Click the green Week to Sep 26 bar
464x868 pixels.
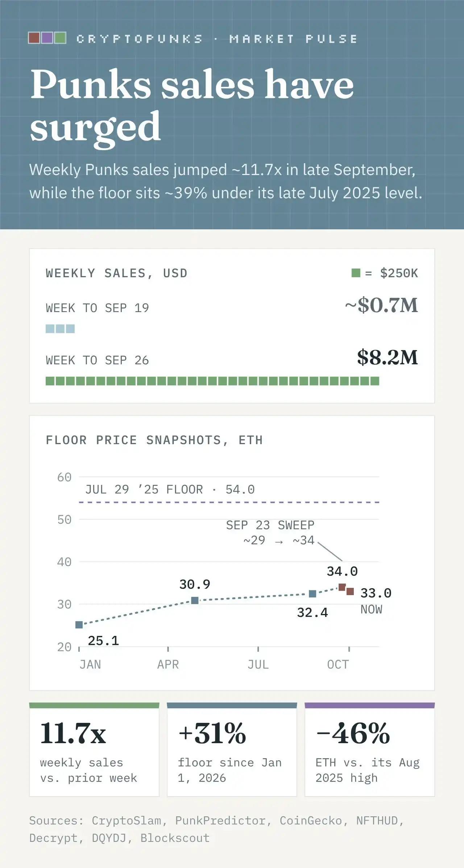click(x=212, y=381)
